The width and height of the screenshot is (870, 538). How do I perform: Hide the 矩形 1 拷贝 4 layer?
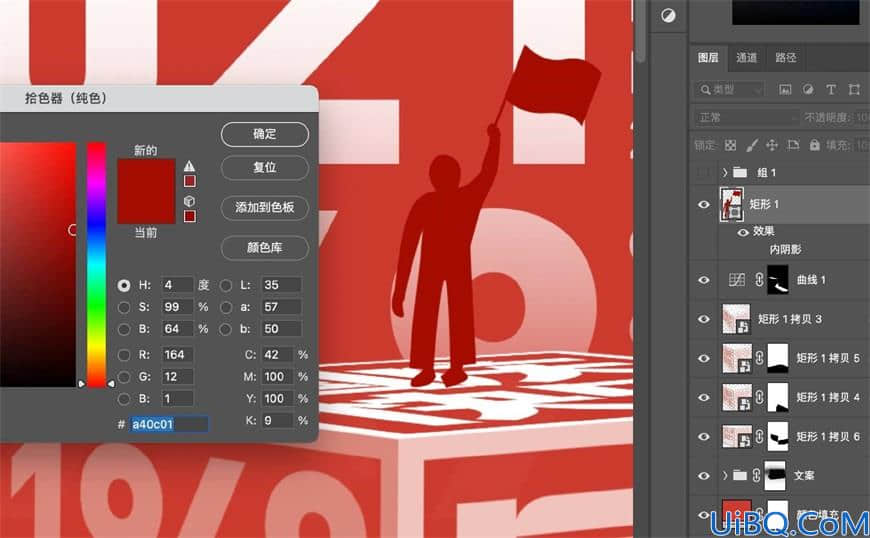coord(704,397)
